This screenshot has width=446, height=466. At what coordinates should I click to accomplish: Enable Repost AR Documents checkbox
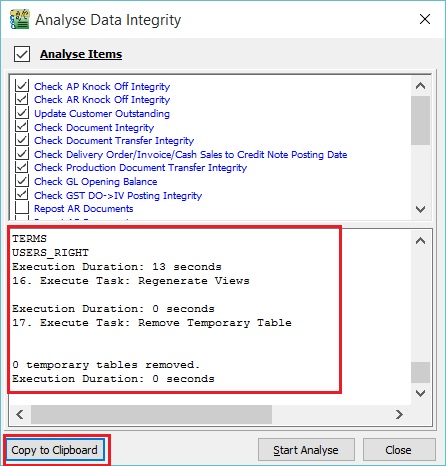(x=22, y=208)
